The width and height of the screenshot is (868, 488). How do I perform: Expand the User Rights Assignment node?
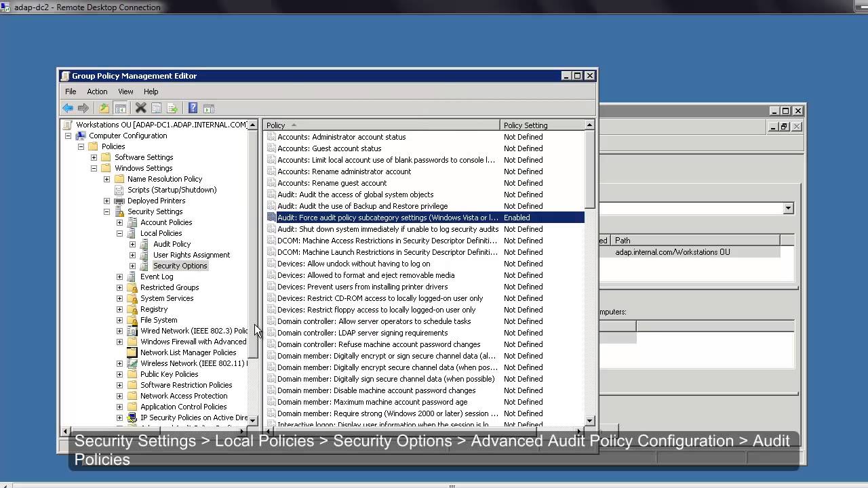132,255
